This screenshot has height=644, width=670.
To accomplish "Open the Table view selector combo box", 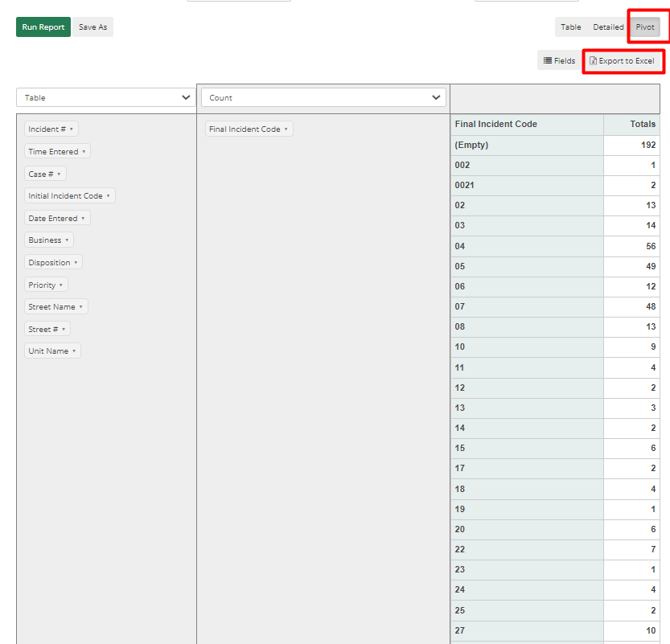I will 105,97.
